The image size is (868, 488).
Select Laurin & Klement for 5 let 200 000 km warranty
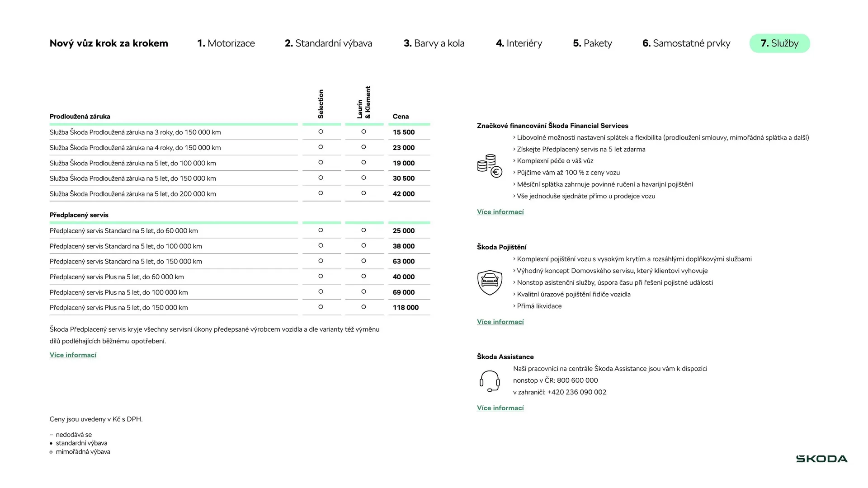[x=364, y=193]
